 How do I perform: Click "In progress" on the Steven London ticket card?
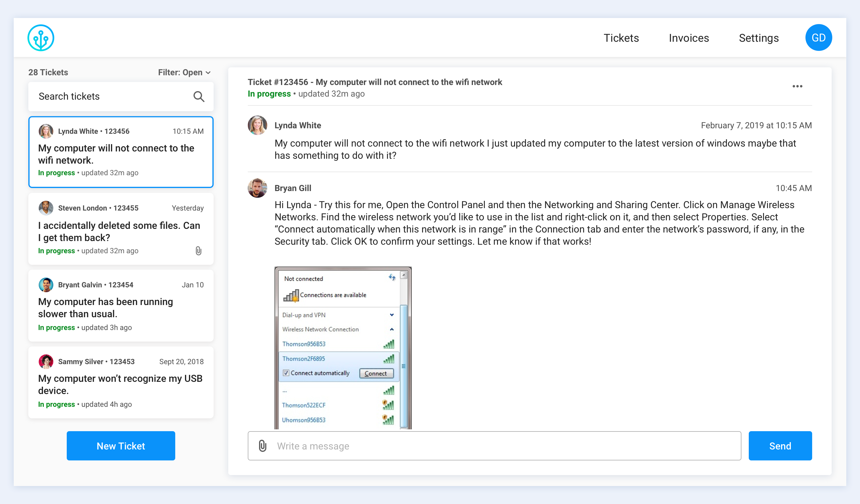tap(56, 251)
